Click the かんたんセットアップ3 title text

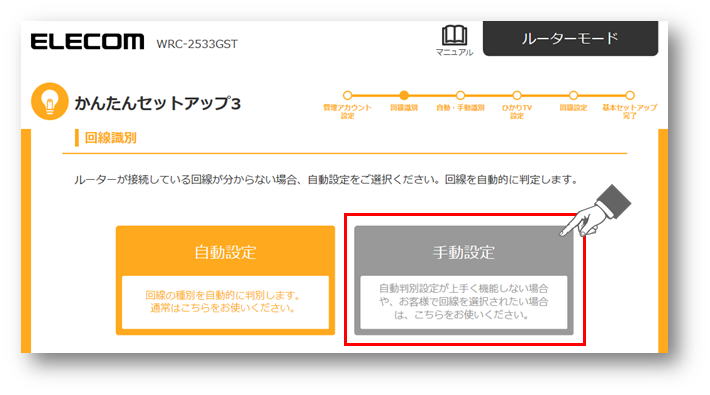158,103
